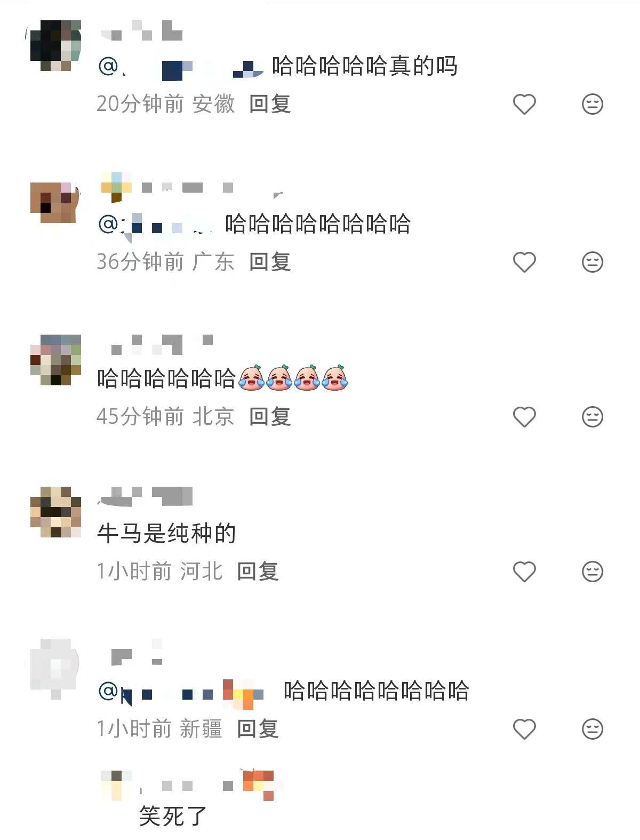
Task: Like the 安徽 comment with heart icon
Action: pyautogui.click(x=524, y=104)
